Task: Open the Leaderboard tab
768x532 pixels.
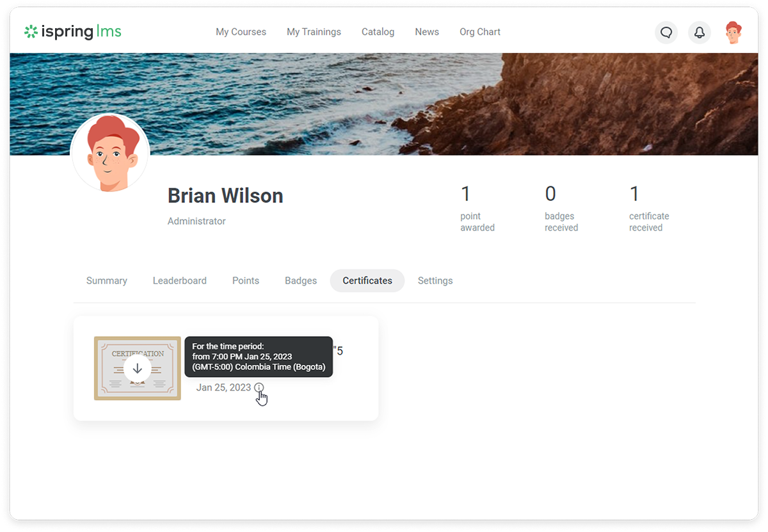Action: 180,280
